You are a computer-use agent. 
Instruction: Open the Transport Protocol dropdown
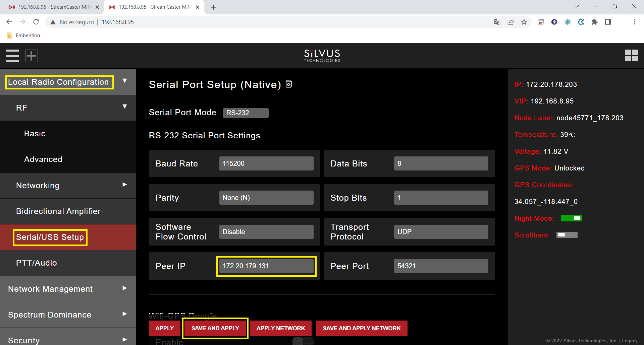tap(441, 232)
